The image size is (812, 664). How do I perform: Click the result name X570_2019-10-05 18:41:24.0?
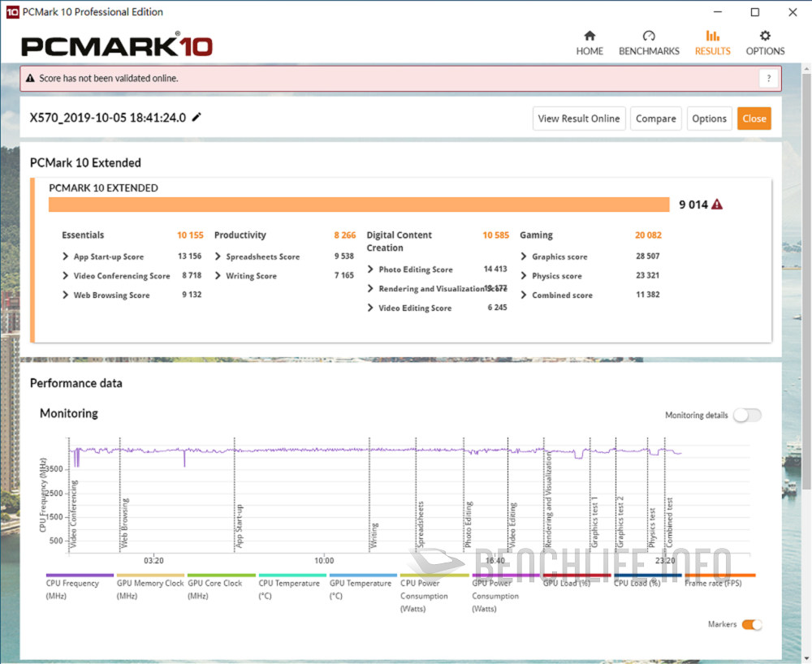coord(108,118)
